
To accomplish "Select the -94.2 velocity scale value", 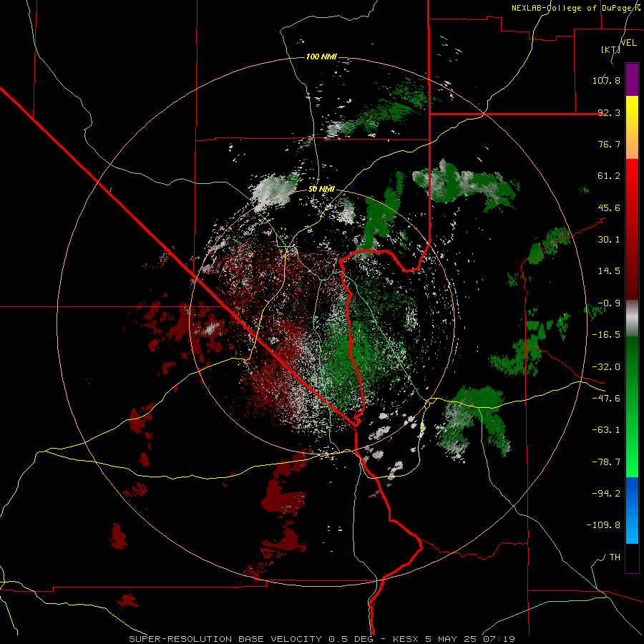I will [606, 494].
